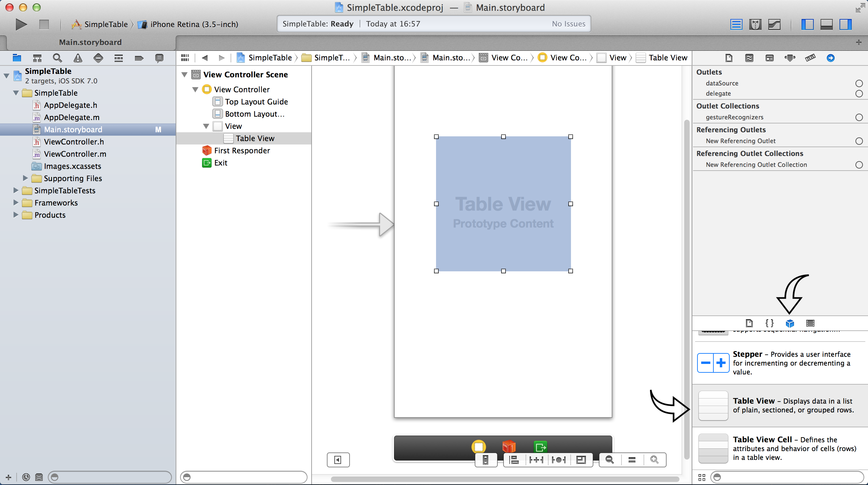Connect the delegate outlet circle
This screenshot has height=485, width=868.
coord(859,94)
